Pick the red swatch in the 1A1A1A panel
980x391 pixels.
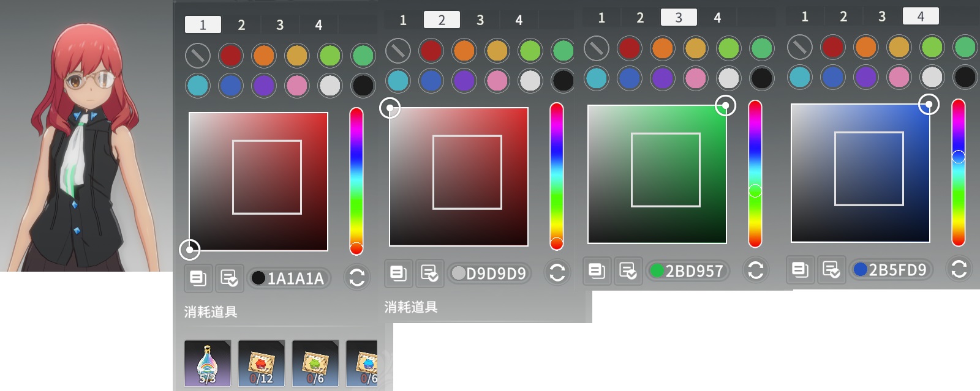(231, 56)
